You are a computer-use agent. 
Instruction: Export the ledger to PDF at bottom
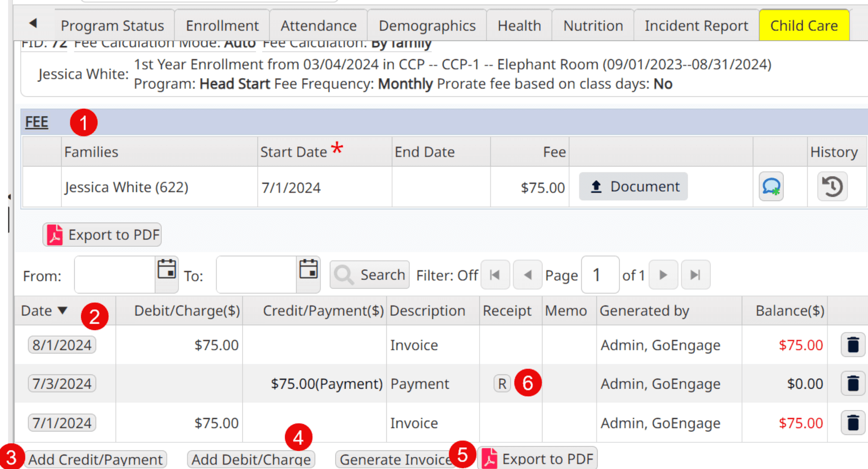pyautogui.click(x=537, y=458)
